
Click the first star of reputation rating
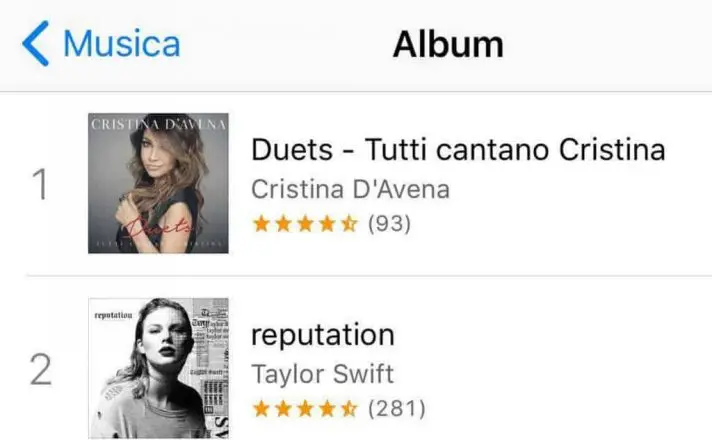tap(261, 409)
